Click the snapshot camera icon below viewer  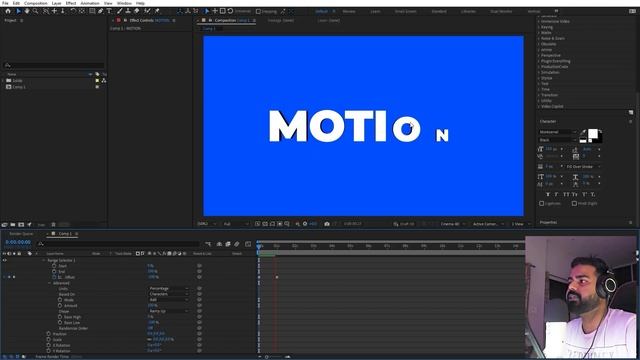pyautogui.click(x=327, y=224)
